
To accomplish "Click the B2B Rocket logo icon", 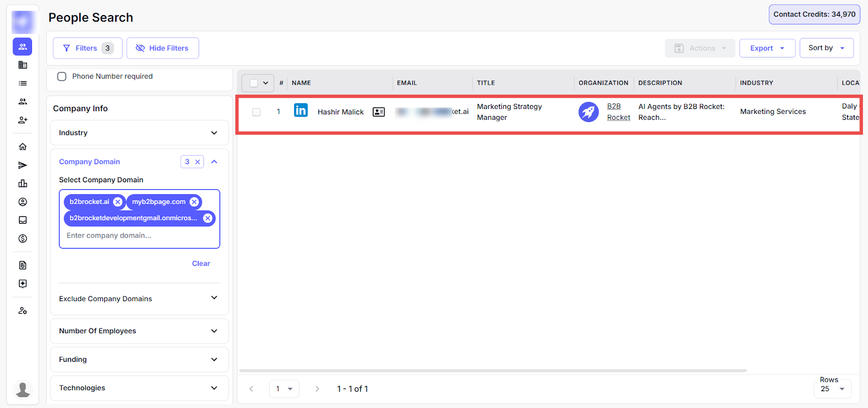I will pyautogui.click(x=589, y=112).
